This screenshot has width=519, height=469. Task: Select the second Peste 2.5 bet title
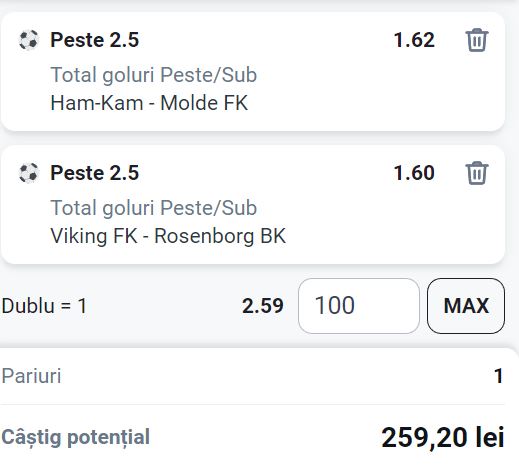94,173
